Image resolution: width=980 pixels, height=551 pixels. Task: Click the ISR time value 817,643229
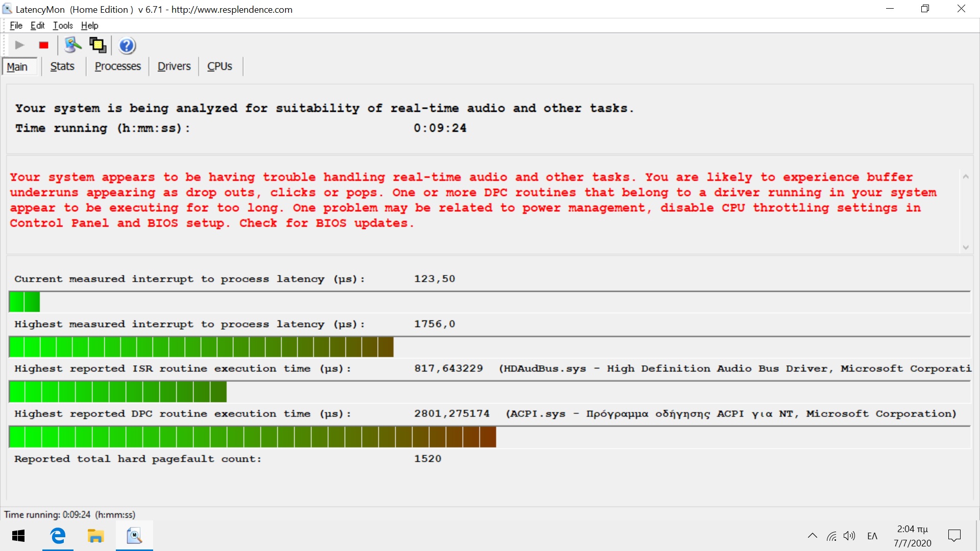(x=448, y=368)
